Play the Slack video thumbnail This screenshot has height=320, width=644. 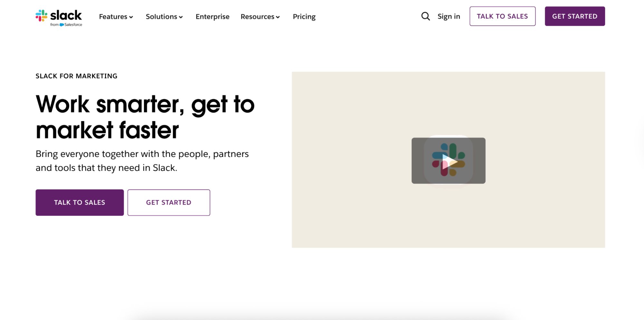point(448,160)
